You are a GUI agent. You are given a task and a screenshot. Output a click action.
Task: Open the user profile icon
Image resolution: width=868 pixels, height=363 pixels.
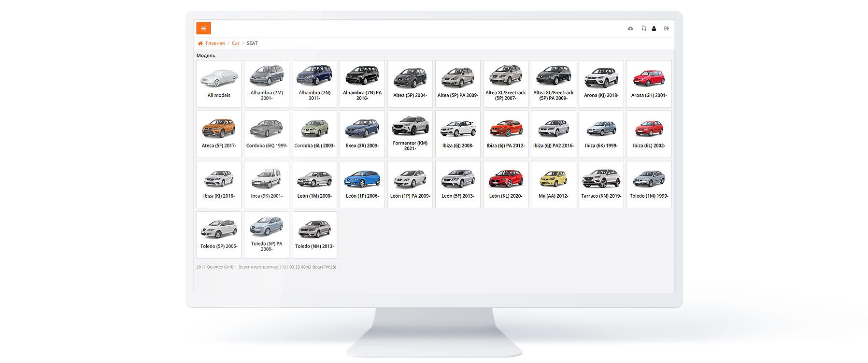[654, 29]
